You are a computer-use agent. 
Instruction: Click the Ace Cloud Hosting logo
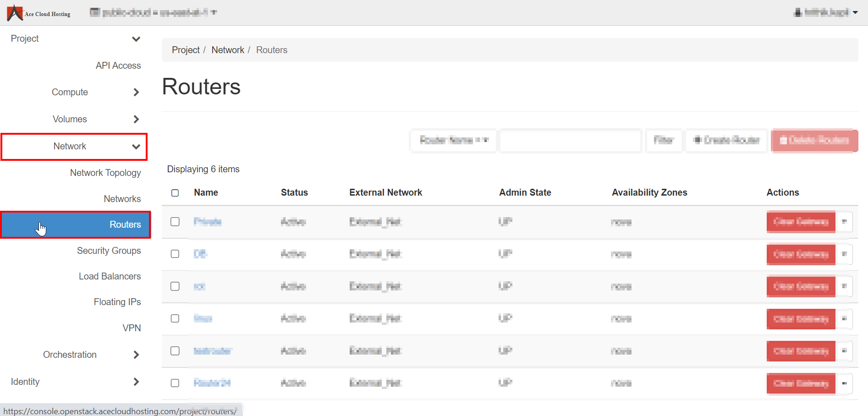pos(38,13)
